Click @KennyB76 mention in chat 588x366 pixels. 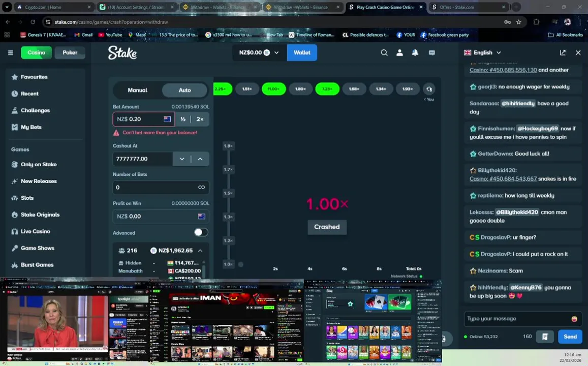coord(526,288)
